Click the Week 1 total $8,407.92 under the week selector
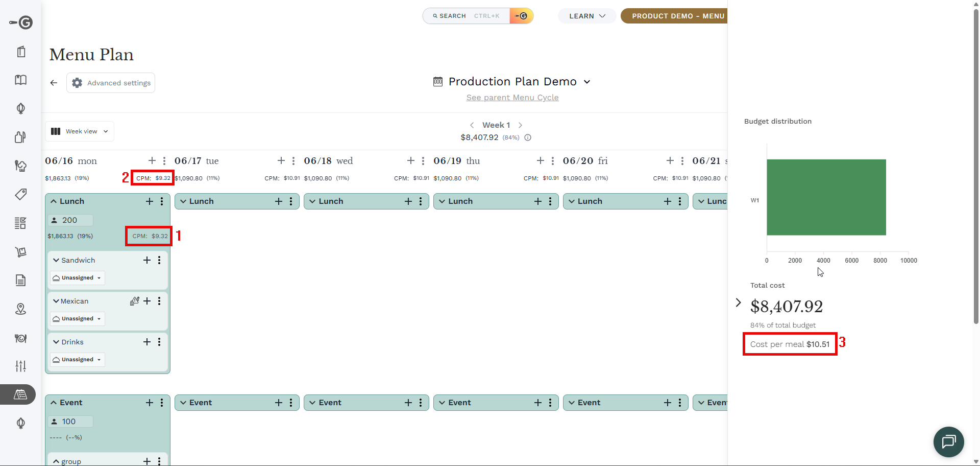Image resolution: width=980 pixels, height=466 pixels. (x=479, y=137)
